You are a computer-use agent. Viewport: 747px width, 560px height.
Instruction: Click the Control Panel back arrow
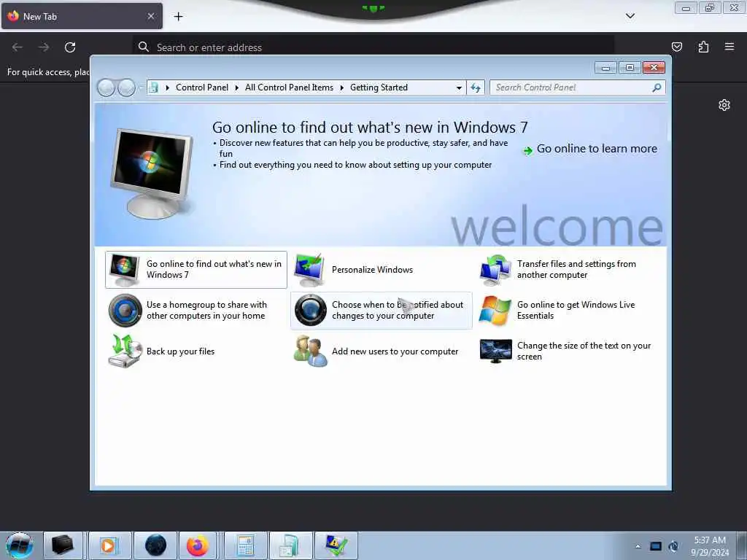pyautogui.click(x=106, y=87)
